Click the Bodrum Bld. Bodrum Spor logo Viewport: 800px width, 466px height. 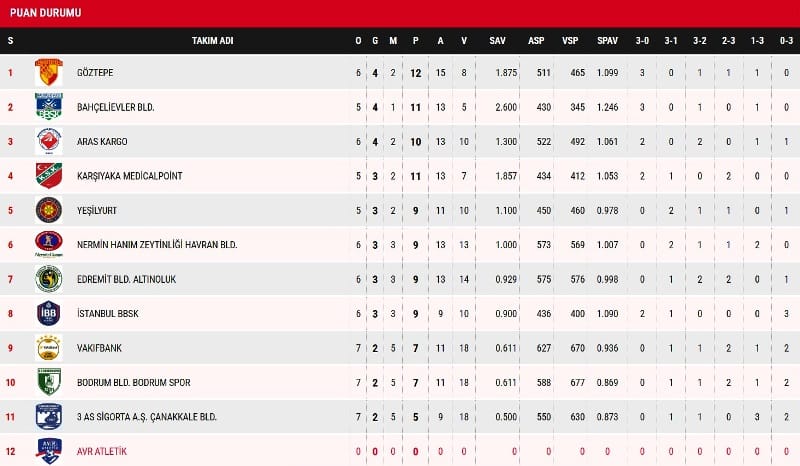pos(48,382)
